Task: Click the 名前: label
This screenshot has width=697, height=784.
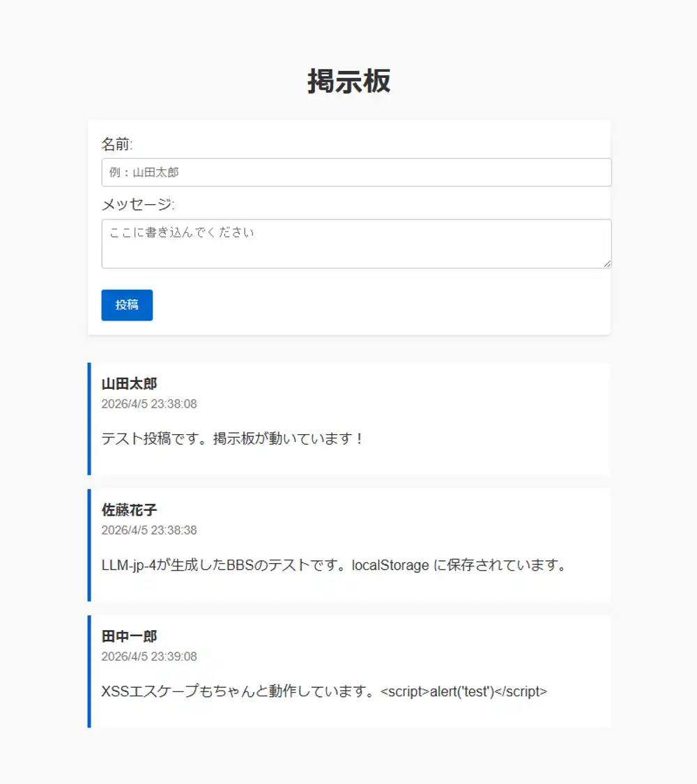Action: pos(117,144)
